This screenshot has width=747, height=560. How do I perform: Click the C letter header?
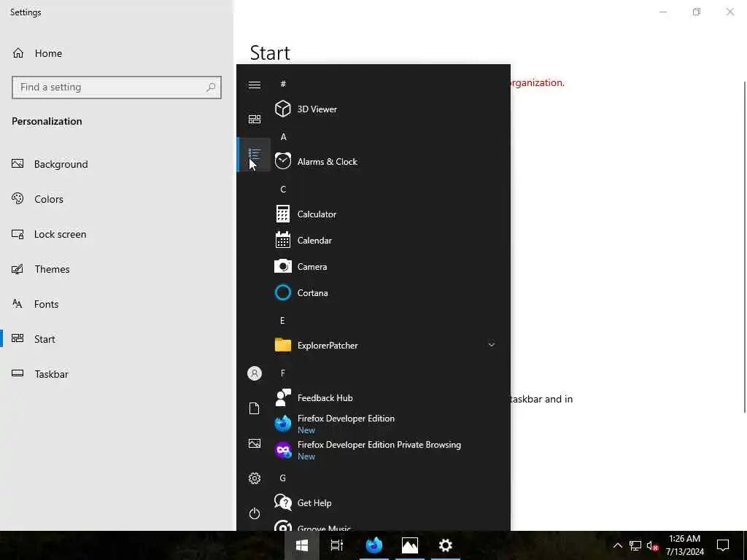pos(283,190)
